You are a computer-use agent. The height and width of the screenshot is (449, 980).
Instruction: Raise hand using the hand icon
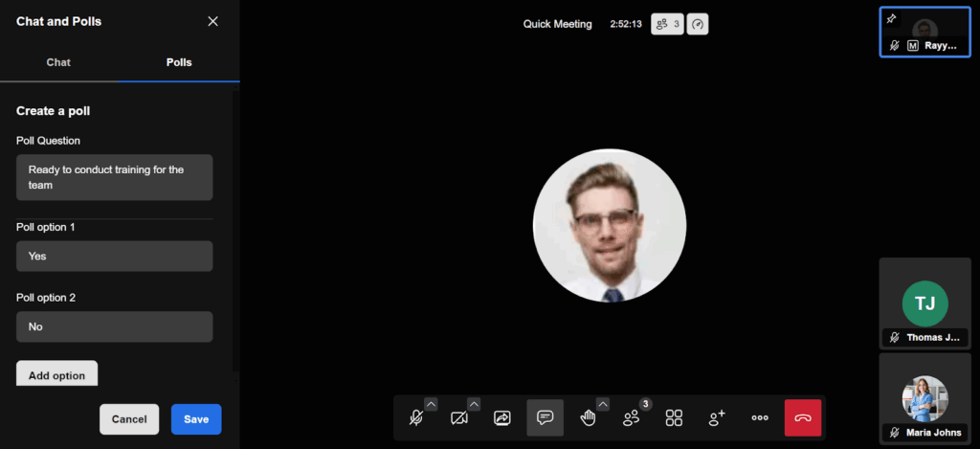click(588, 418)
